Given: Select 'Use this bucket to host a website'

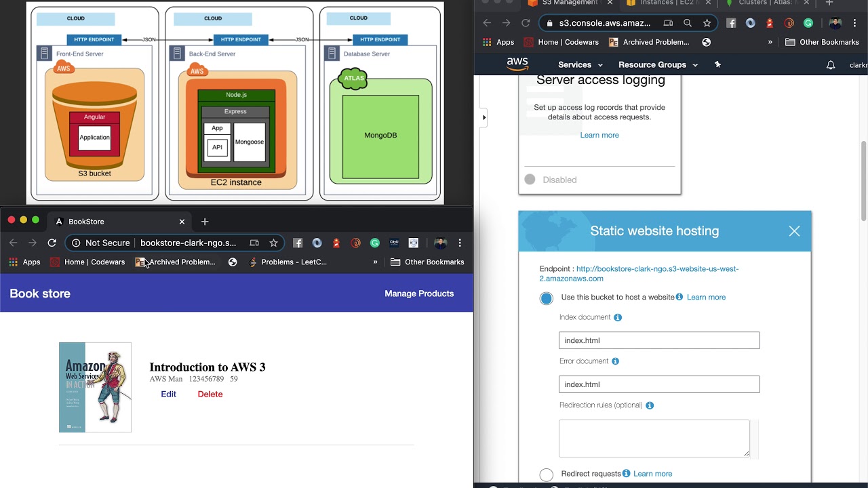Looking at the screenshot, I should pyautogui.click(x=547, y=298).
